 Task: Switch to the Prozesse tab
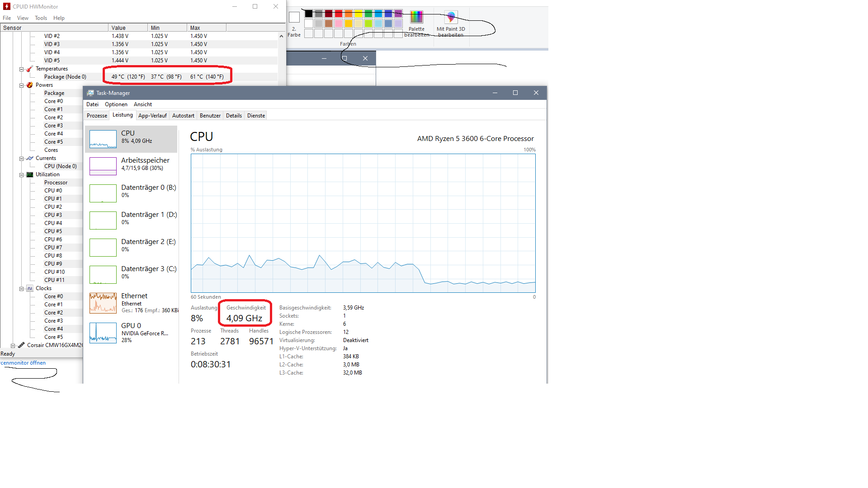(x=97, y=115)
